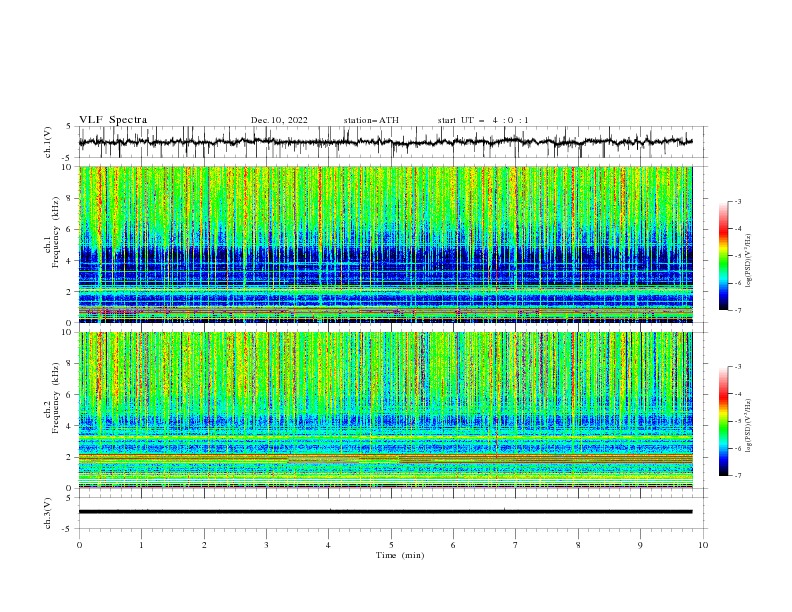Viewport: 792px width, 612px height.
Task: Click the date "Dec. 10, 2022"
Action: pyautogui.click(x=279, y=120)
